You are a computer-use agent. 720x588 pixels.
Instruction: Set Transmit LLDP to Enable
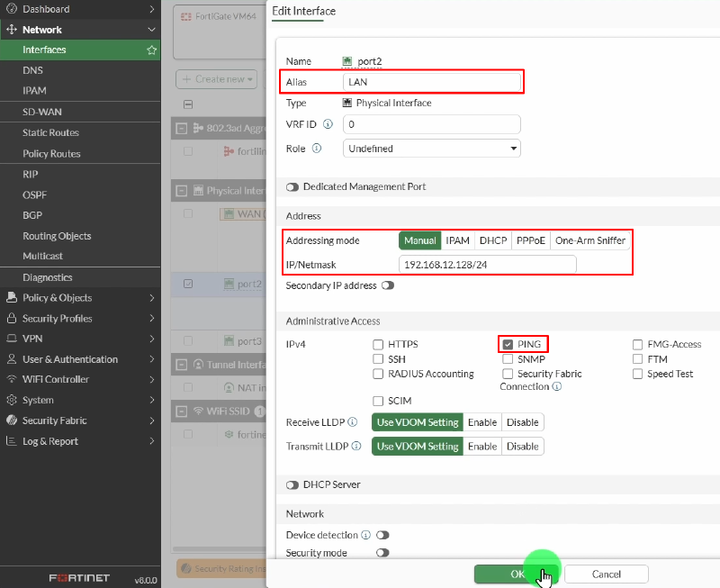pyautogui.click(x=482, y=446)
